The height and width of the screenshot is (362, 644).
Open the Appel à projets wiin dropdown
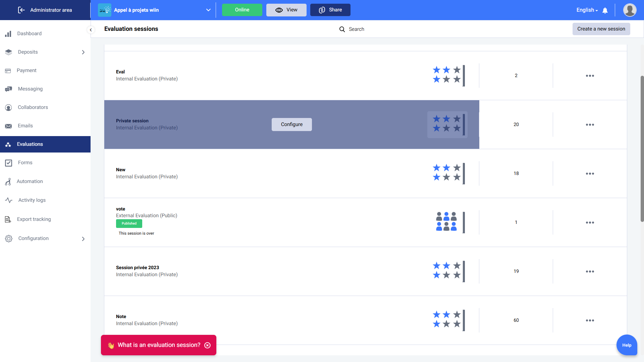click(208, 10)
